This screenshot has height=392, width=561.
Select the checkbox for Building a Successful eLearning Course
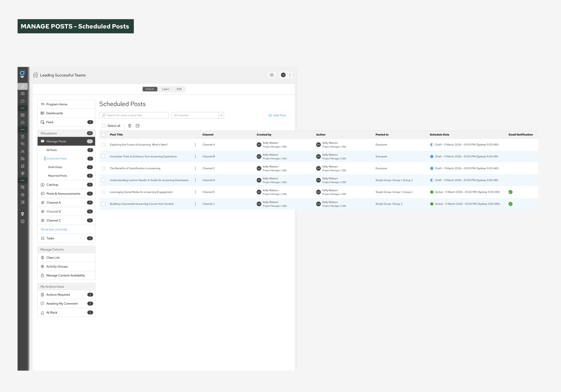pos(104,204)
